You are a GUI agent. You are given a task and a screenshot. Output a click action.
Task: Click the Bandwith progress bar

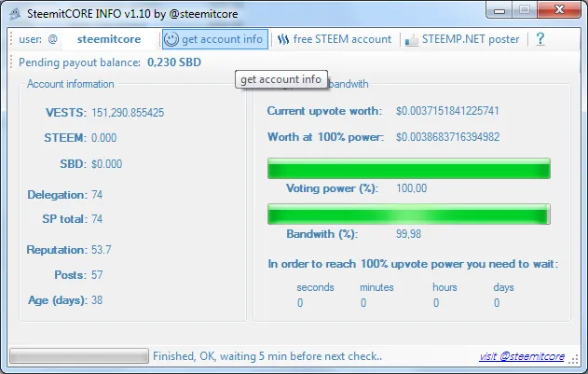(x=409, y=214)
